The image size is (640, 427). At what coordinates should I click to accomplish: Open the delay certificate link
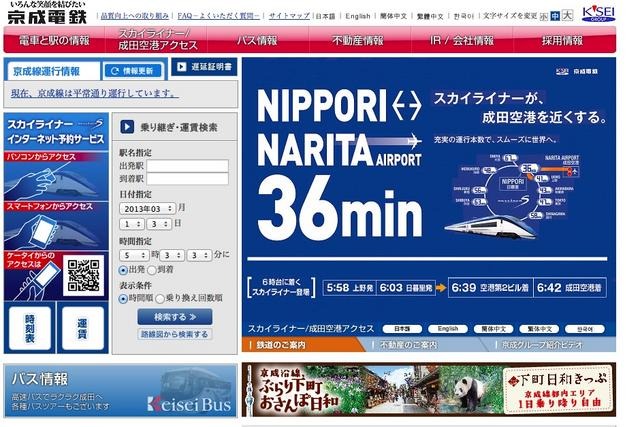(x=204, y=67)
